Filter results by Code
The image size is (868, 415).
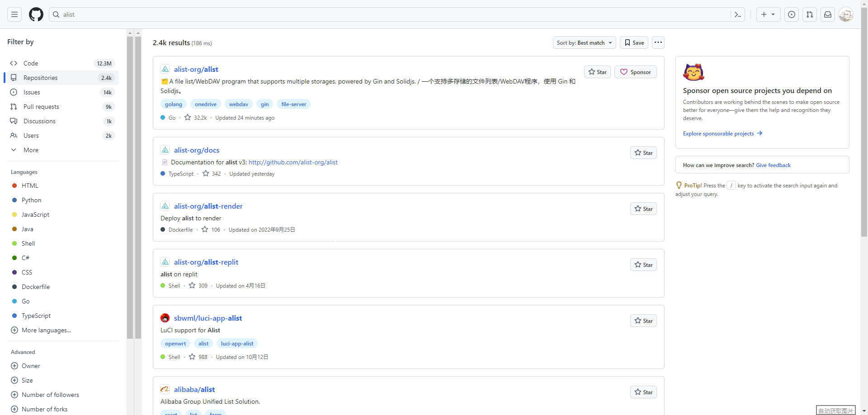(63, 63)
